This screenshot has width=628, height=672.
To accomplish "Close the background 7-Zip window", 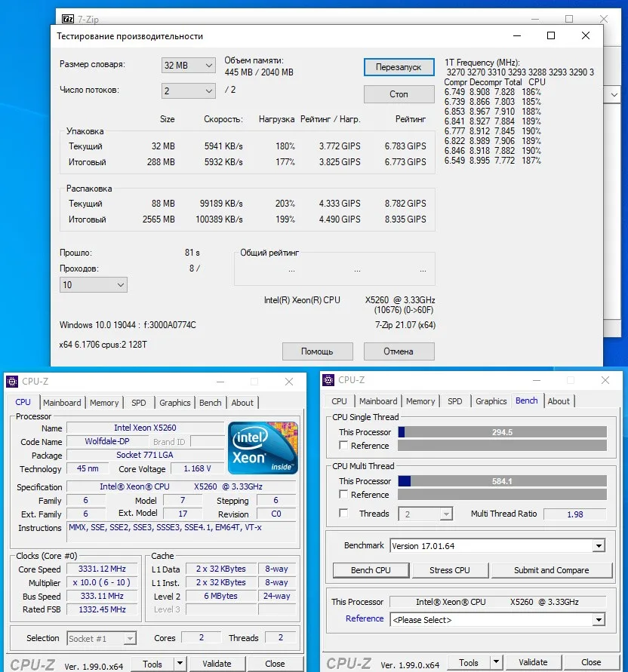I will 604,19.
